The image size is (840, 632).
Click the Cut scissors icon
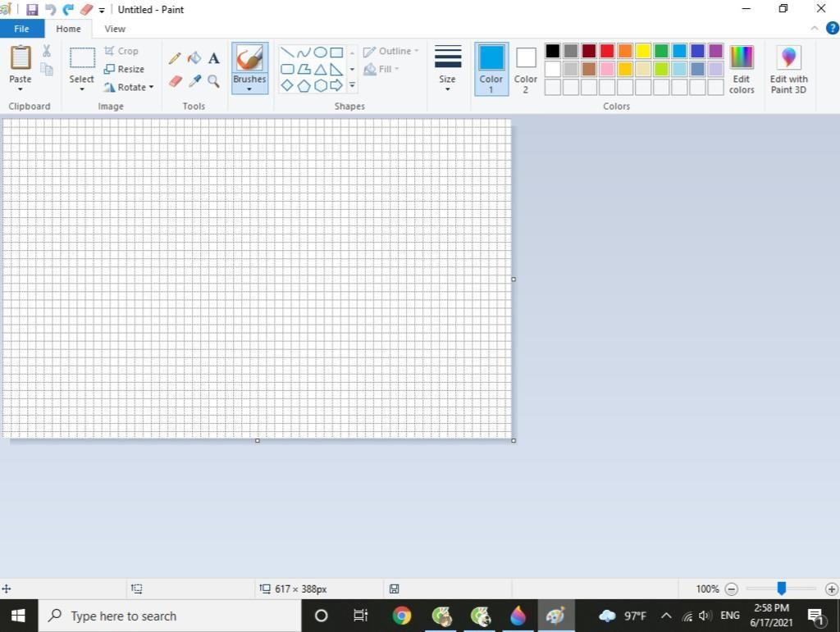click(x=47, y=51)
